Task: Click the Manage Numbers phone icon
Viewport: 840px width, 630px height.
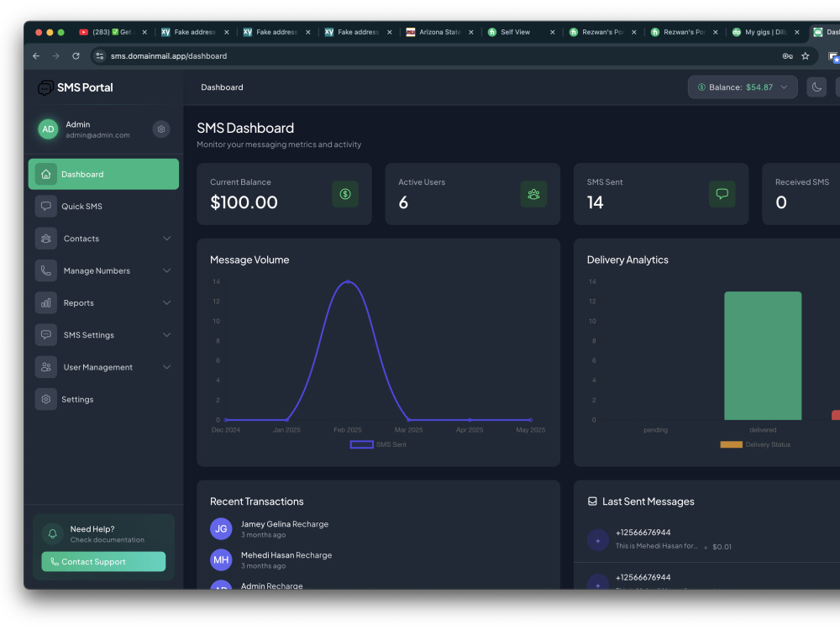Action: [46, 270]
